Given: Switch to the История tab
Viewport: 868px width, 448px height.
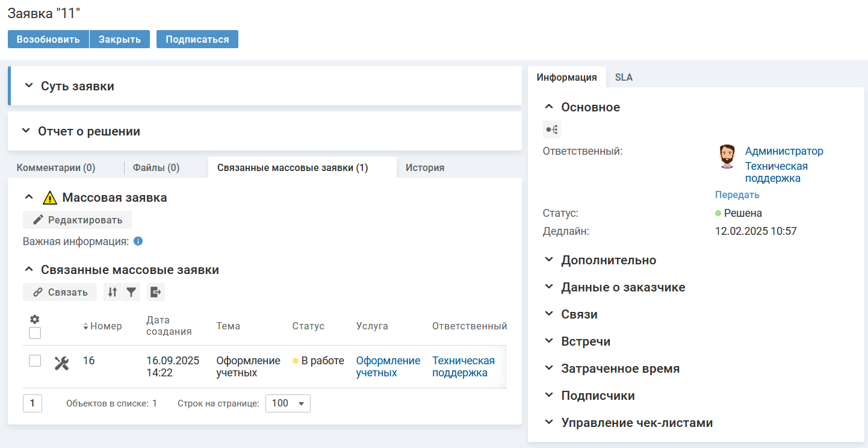Looking at the screenshot, I should (424, 167).
